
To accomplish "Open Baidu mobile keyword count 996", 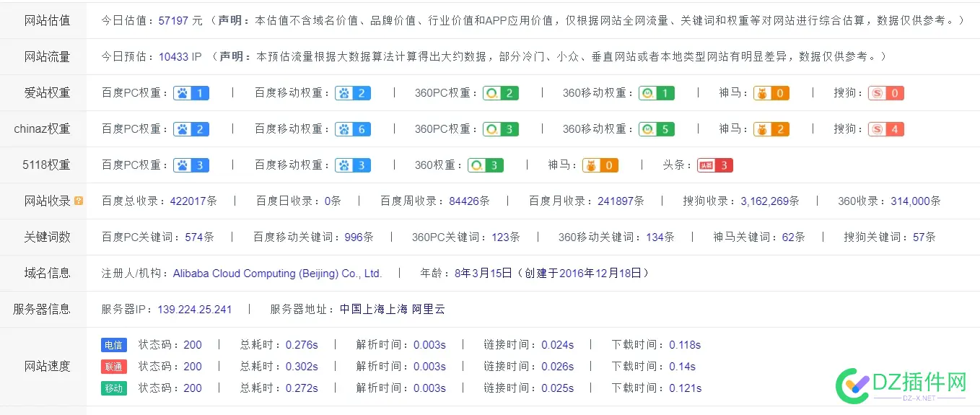I will (x=354, y=237).
